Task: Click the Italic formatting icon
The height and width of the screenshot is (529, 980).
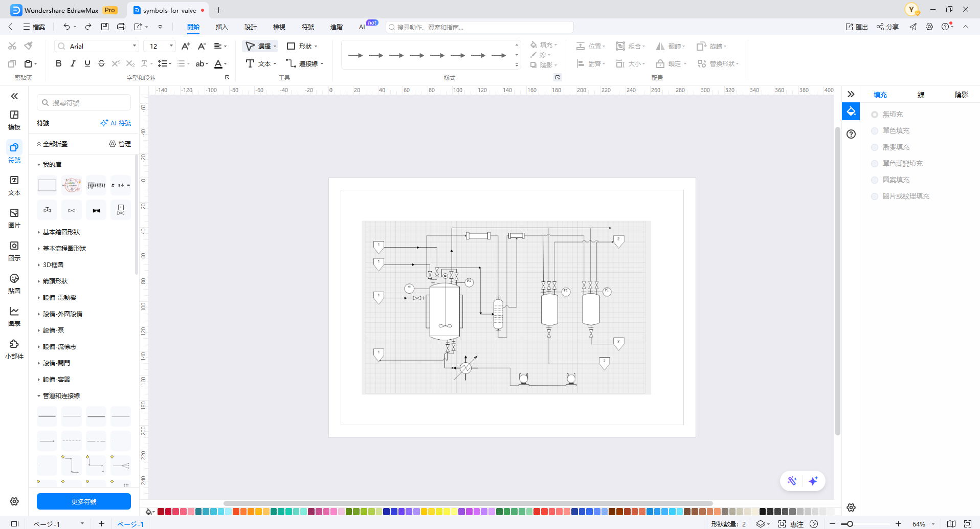Action: coord(73,63)
